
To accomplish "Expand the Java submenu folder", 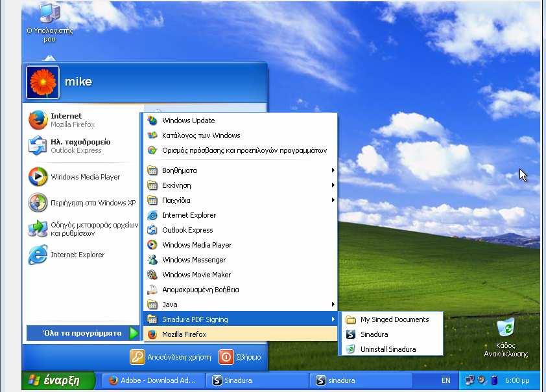I will coord(241,305).
